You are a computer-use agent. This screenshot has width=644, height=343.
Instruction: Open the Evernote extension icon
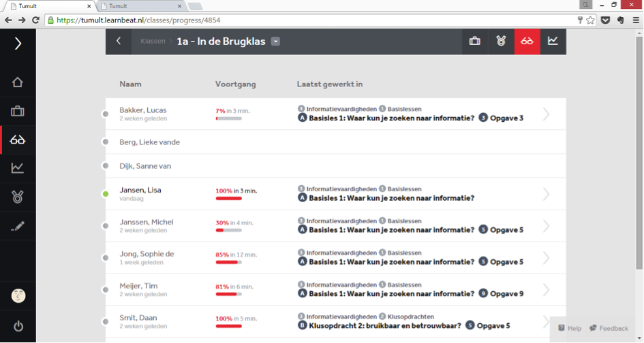click(x=621, y=20)
